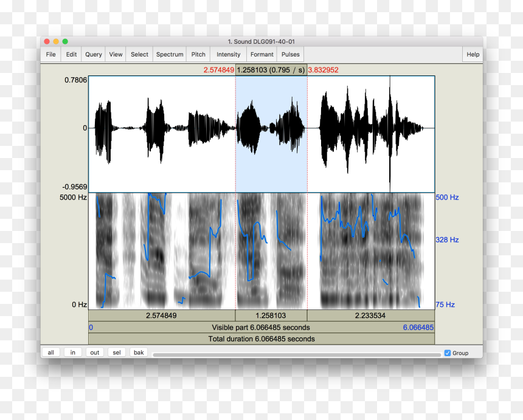Click the 500 Hz pitch ceiling label
This screenshot has width=523, height=420.
click(447, 198)
